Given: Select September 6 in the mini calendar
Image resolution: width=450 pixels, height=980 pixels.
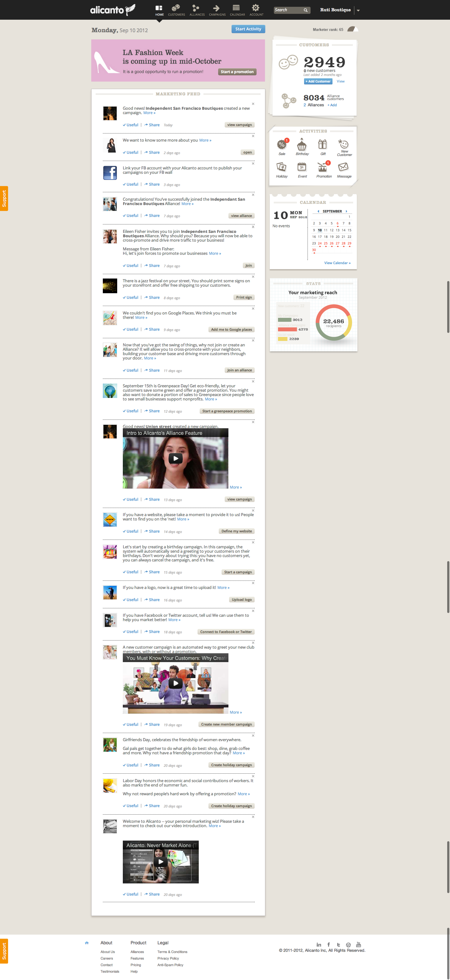Looking at the screenshot, I should [x=337, y=223].
